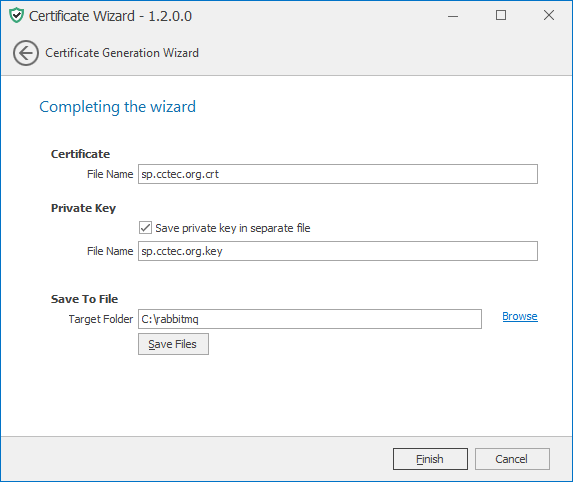Screen dimensions: 573x482
Task: Click the bold Save To File heading
Action: pos(84,299)
